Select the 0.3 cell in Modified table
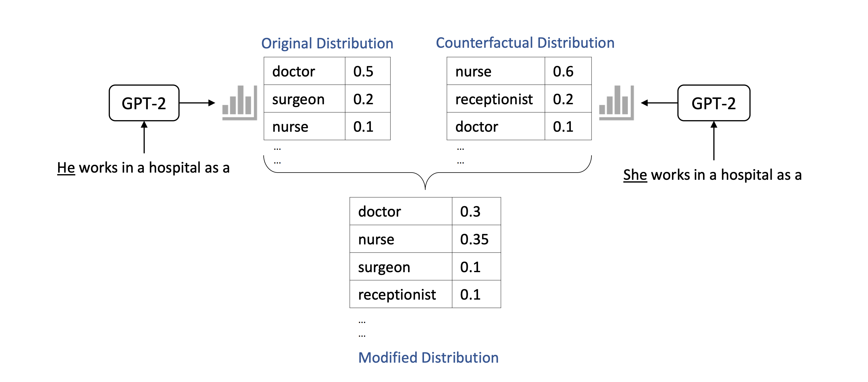The width and height of the screenshot is (868, 382). (476, 211)
